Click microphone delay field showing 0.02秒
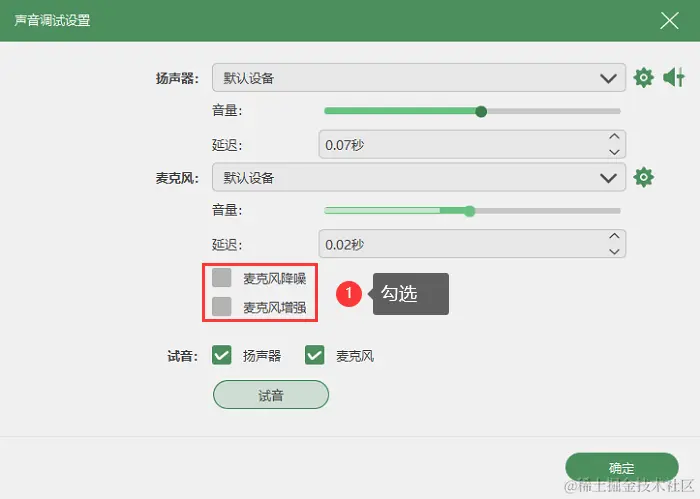 point(472,244)
